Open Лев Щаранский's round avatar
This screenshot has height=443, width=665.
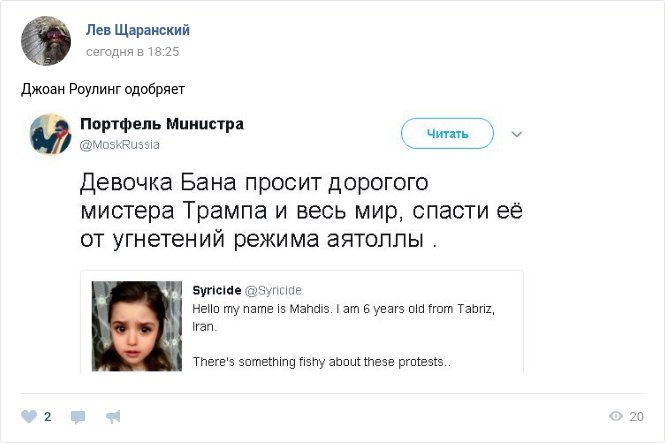46,41
